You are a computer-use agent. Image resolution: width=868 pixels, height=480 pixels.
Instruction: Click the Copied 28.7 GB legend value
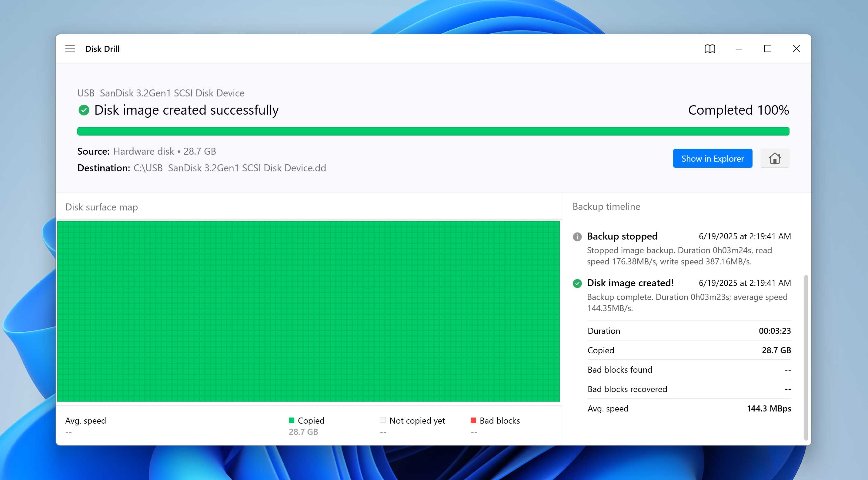tap(303, 431)
